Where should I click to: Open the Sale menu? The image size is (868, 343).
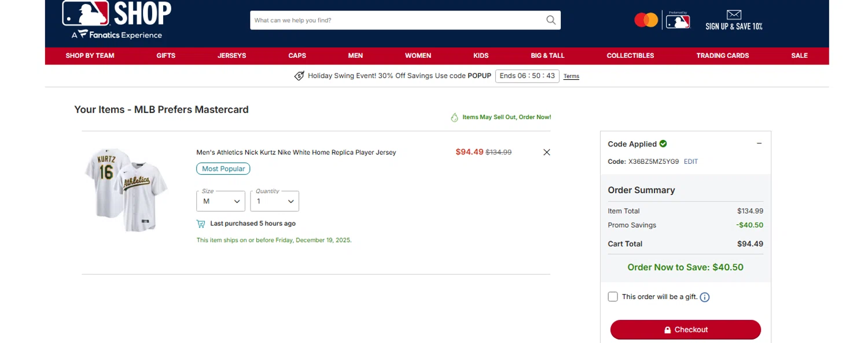point(799,56)
